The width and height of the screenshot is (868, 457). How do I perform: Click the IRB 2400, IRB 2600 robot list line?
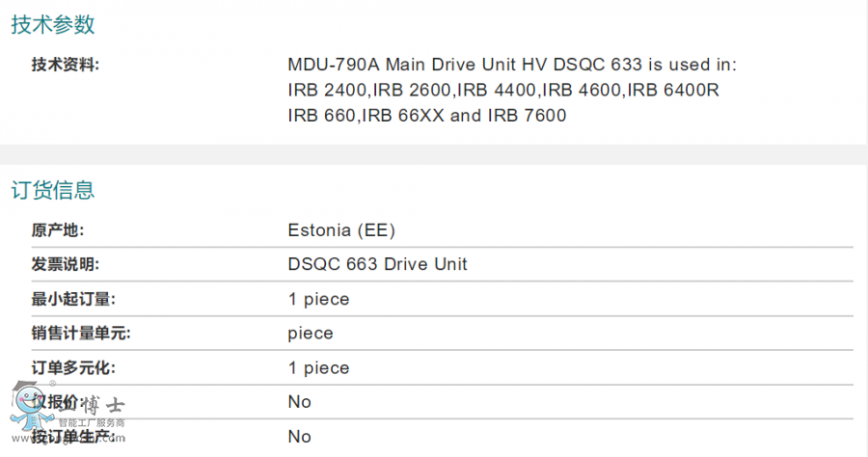coord(503,91)
